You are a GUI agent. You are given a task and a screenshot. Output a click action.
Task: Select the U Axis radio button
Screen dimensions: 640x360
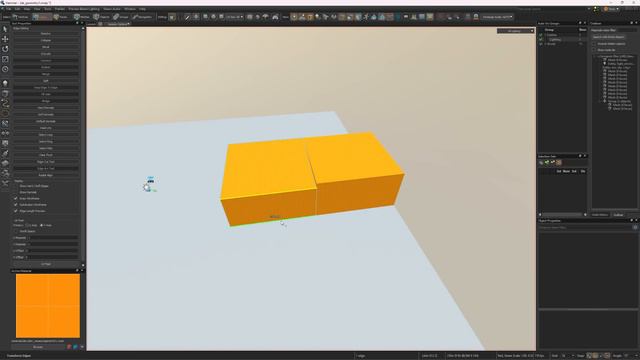tap(27, 225)
